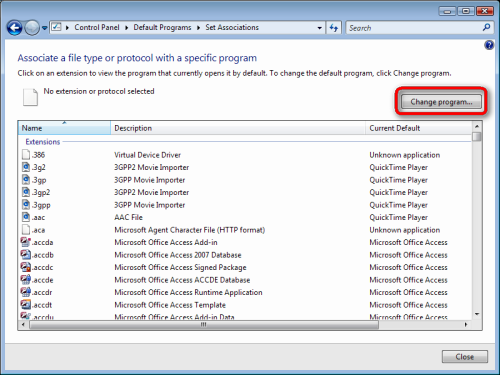
Task: Sort by the Current Default column header
Action: pyautogui.click(x=419, y=128)
